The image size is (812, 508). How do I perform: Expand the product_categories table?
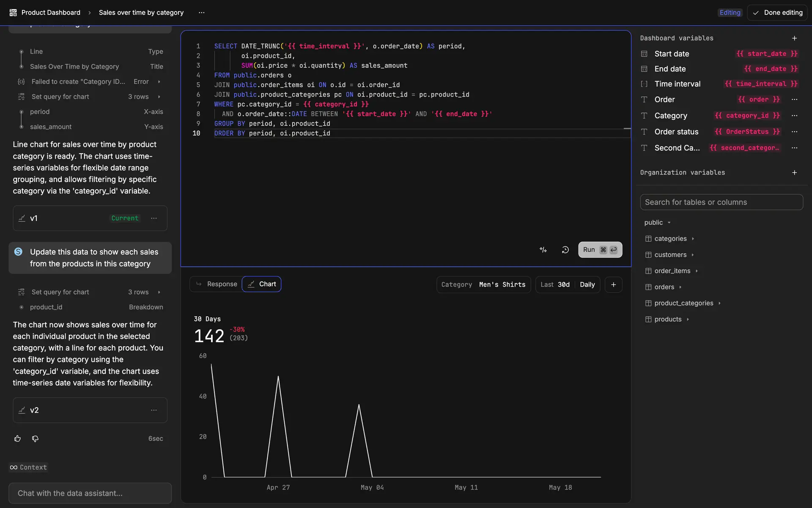[x=683, y=303]
